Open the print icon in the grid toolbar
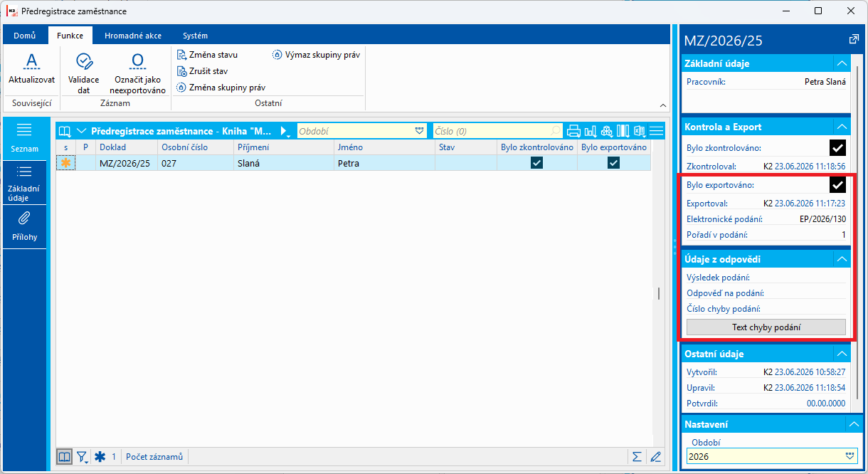868x474 pixels. pos(573,131)
